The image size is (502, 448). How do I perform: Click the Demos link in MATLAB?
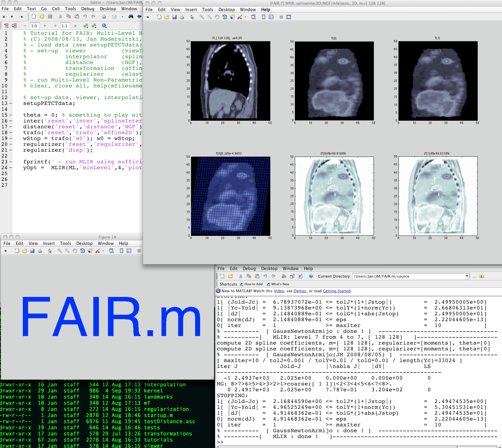[x=300, y=291]
